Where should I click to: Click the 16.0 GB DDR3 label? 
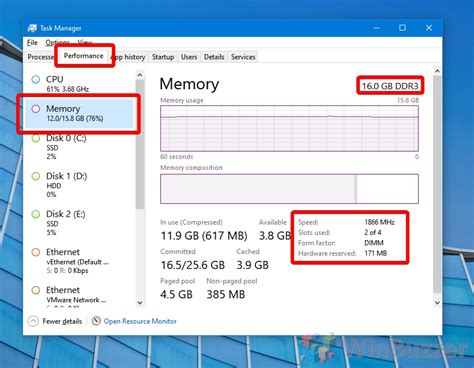click(390, 86)
